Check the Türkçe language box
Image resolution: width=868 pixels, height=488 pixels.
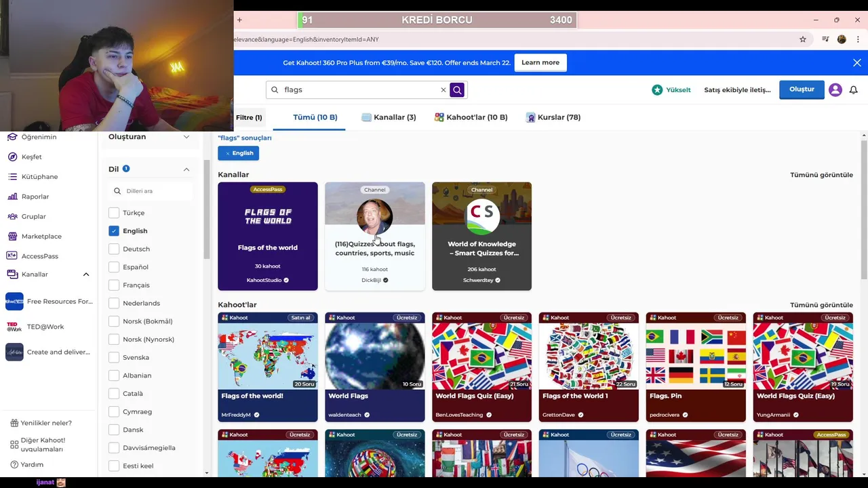point(114,213)
